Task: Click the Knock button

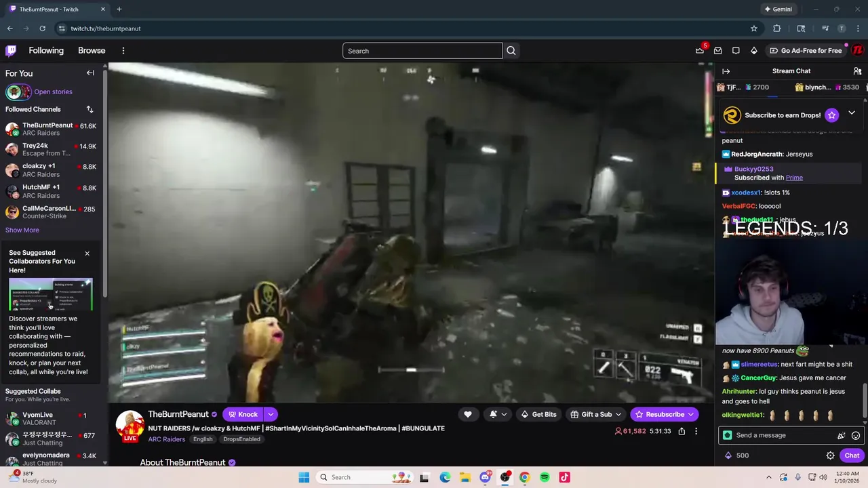Action: (243, 414)
